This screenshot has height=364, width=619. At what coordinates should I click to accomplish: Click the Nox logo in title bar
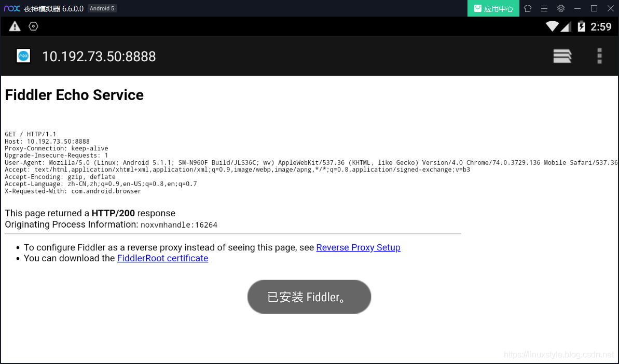pos(12,8)
